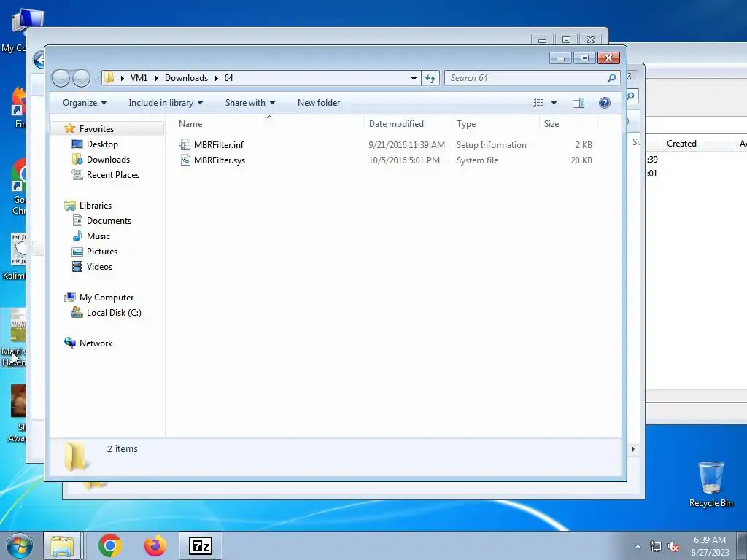
Task: Go back with the Back navigation arrow
Action: [61, 78]
